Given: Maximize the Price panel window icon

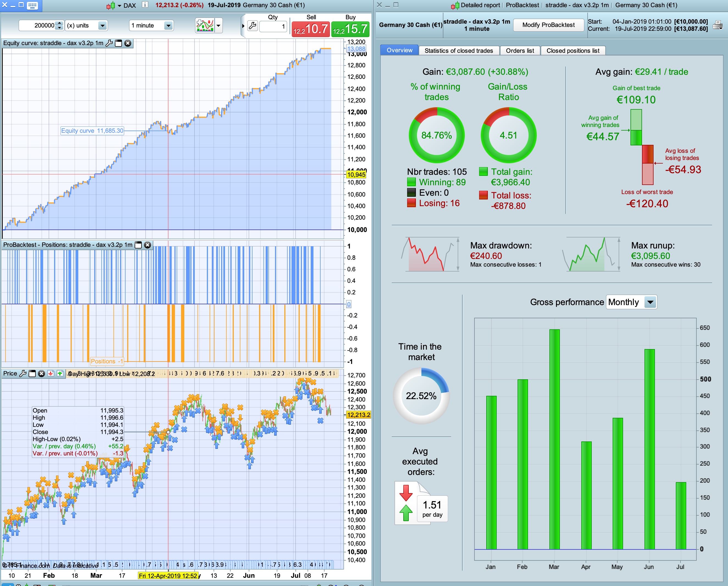Looking at the screenshot, I should point(32,373).
